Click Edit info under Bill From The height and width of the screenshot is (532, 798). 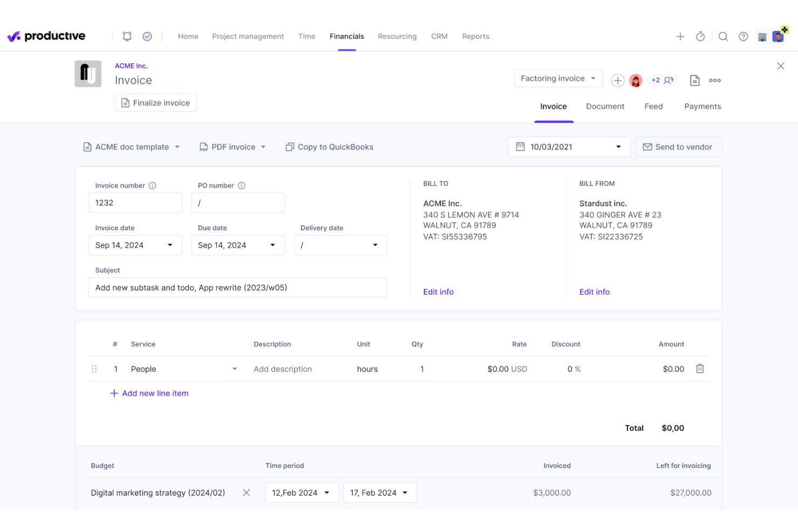click(595, 292)
